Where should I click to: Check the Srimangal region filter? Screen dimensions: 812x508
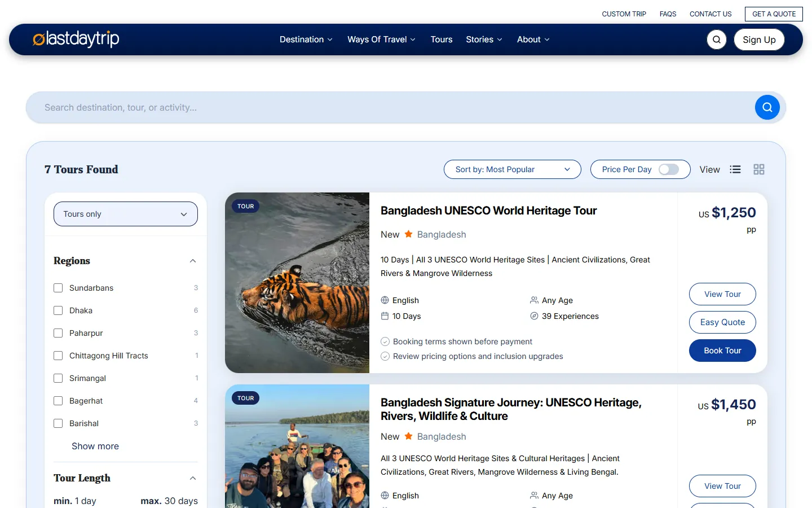(x=58, y=378)
